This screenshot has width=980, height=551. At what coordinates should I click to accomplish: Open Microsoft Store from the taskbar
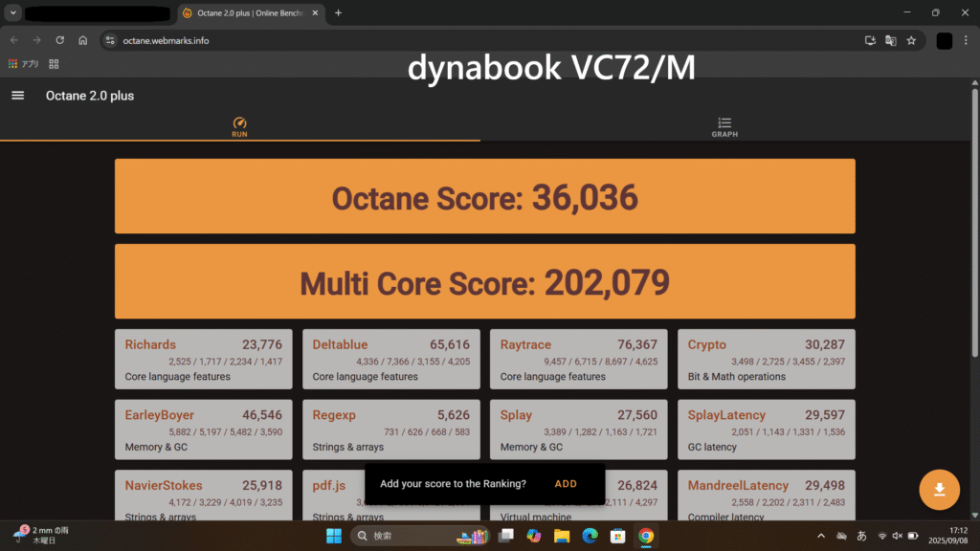(617, 536)
